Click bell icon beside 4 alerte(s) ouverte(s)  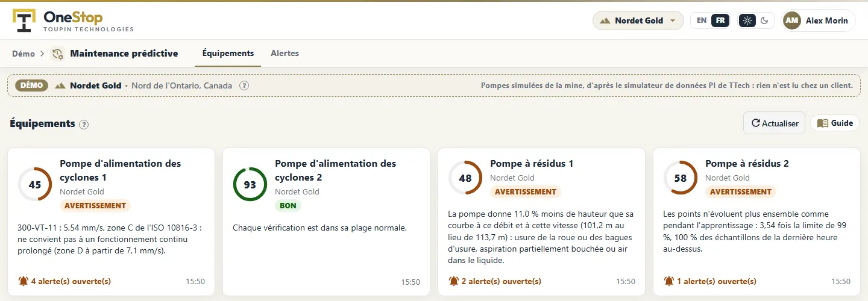click(x=24, y=281)
